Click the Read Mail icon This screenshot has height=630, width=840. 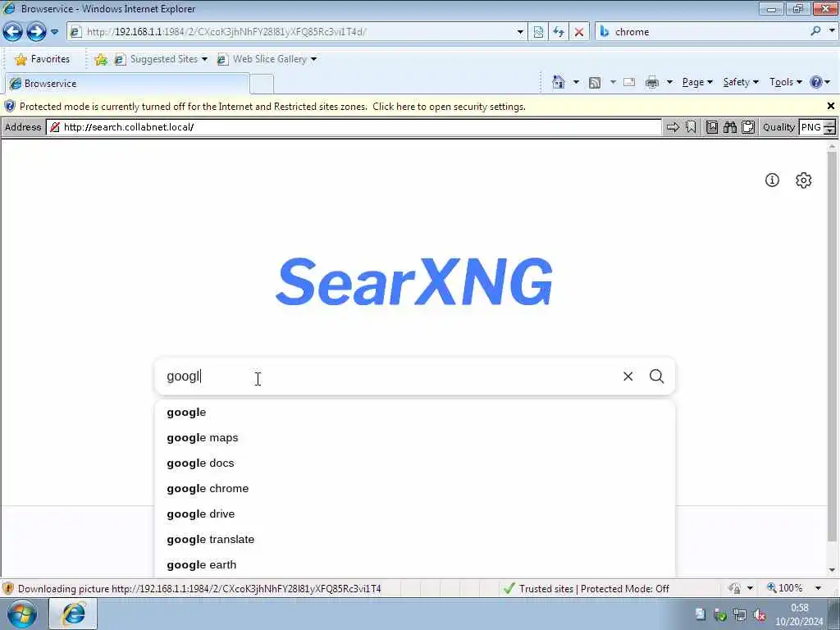tap(629, 82)
